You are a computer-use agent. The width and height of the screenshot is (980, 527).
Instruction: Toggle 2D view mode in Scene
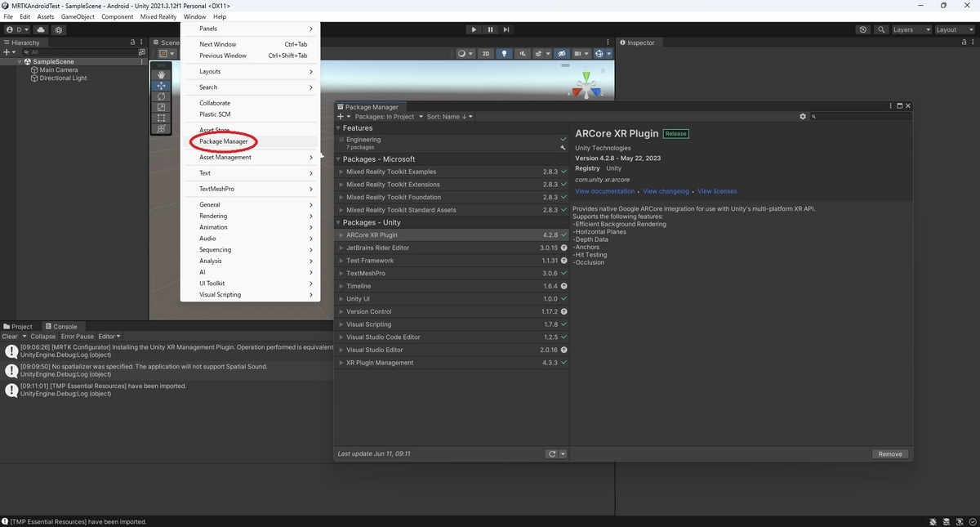pos(486,54)
